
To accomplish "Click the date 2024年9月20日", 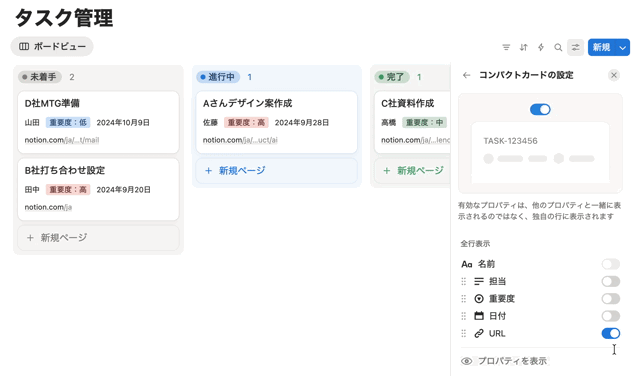I will click(x=124, y=190).
